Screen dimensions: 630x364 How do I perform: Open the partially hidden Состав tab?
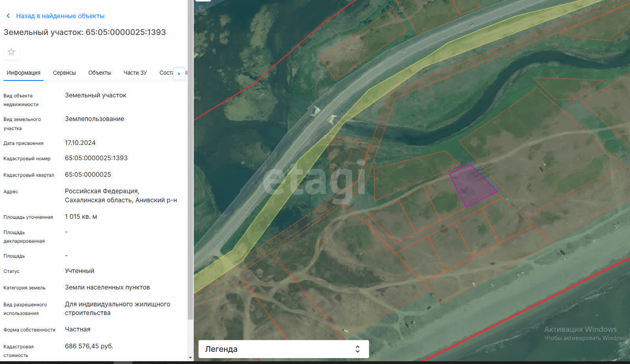point(166,73)
